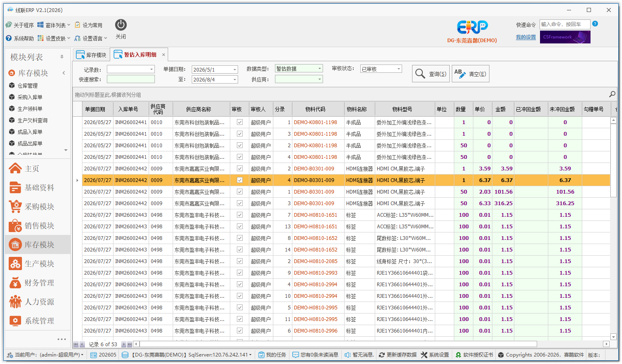Expand 设置皮肤 menu
622x364 pixels.
pos(54,38)
